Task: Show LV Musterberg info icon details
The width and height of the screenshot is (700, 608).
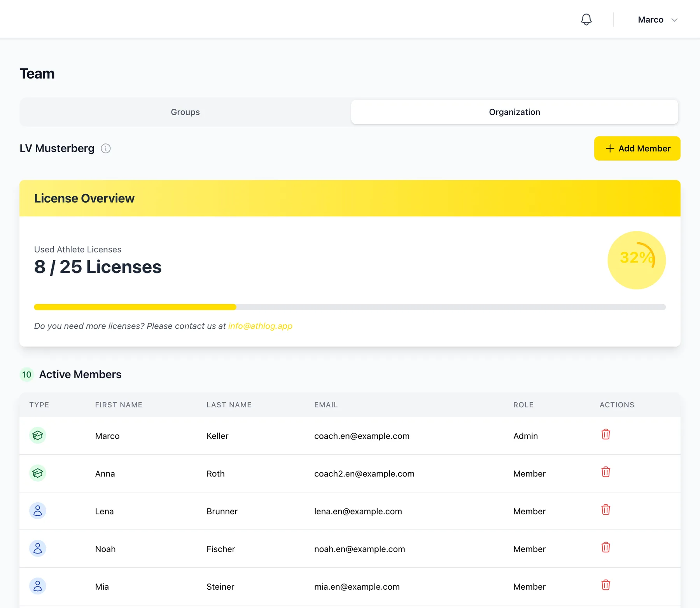Action: (x=106, y=149)
